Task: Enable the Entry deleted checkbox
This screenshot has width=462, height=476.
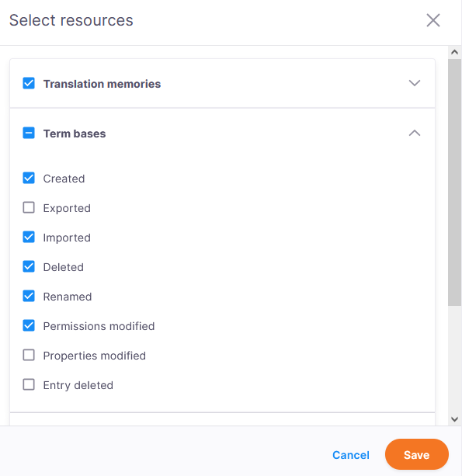Action: (x=29, y=384)
